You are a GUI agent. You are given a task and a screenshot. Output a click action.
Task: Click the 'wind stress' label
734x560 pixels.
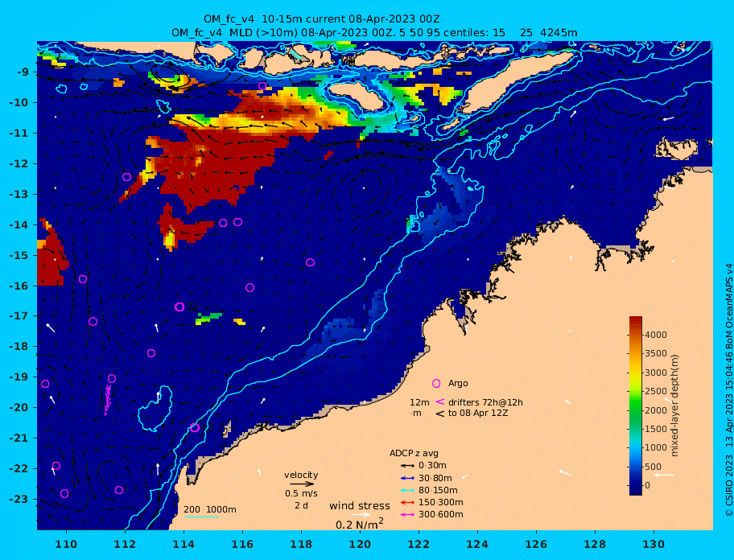click(360, 506)
